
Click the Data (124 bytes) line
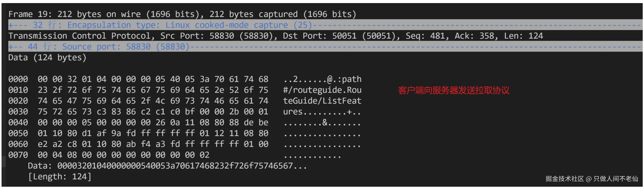coord(47,58)
